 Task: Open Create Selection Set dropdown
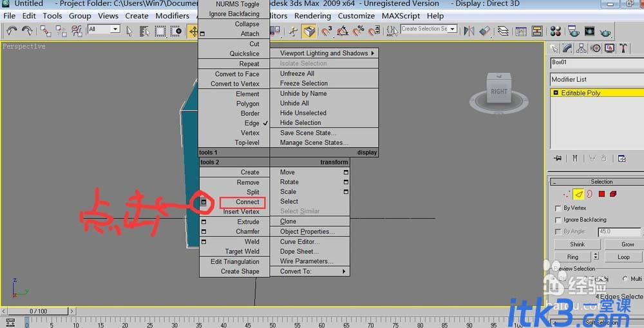[x=453, y=29]
